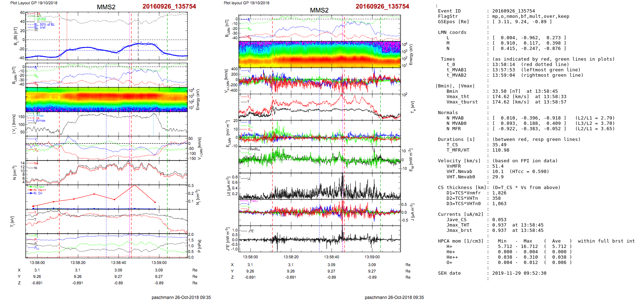Click the 'N [cm-3]' density axis label

click(x=15, y=173)
